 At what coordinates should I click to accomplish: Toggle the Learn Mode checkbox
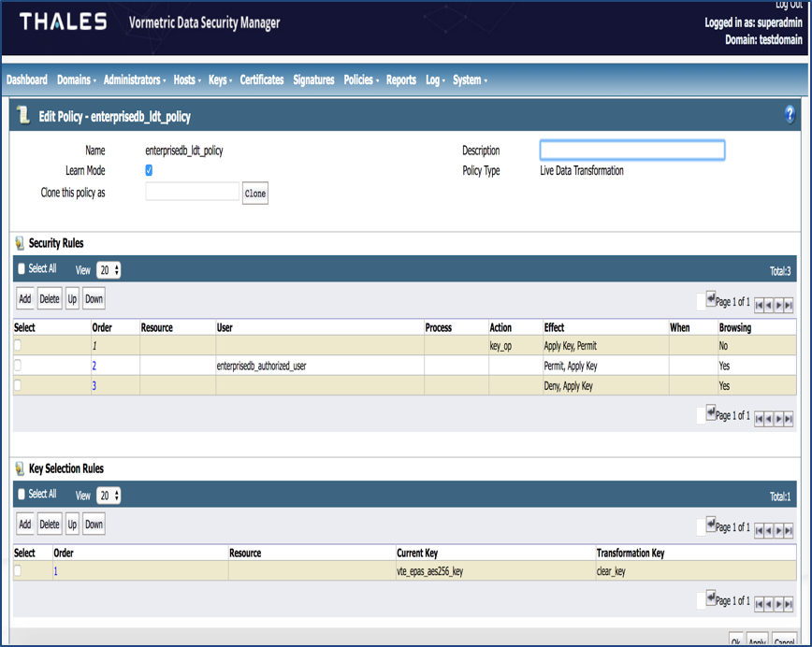coord(149,170)
